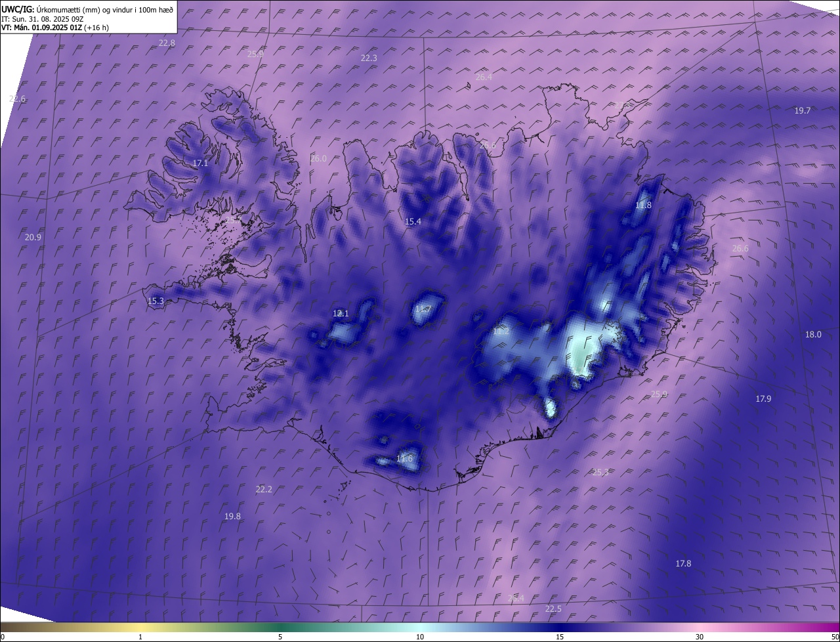Screen dimensions: 840x642
Task: Click the color scale tick label 1
Action: pyautogui.click(x=140, y=637)
